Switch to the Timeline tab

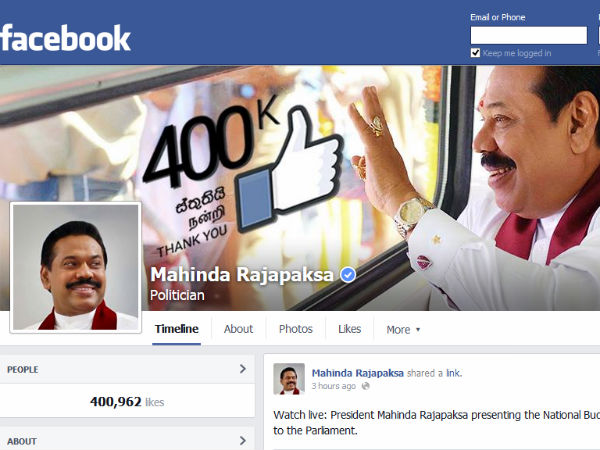pyautogui.click(x=176, y=329)
